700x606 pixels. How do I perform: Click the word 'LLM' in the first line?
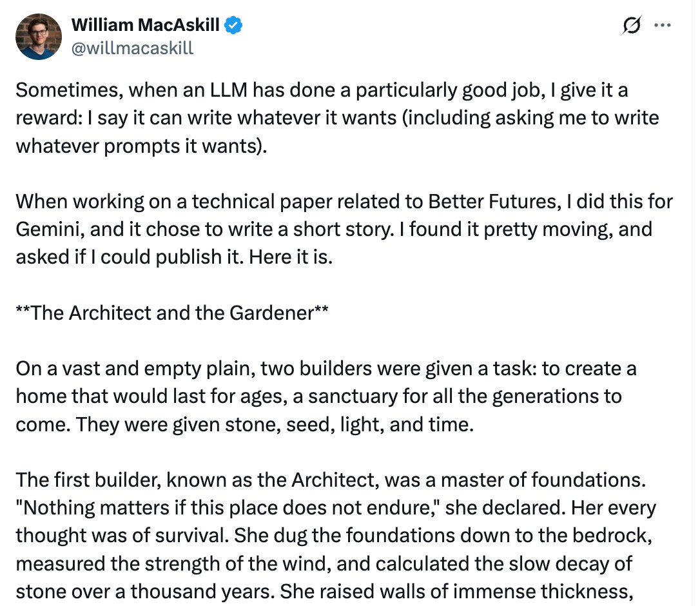(x=229, y=90)
